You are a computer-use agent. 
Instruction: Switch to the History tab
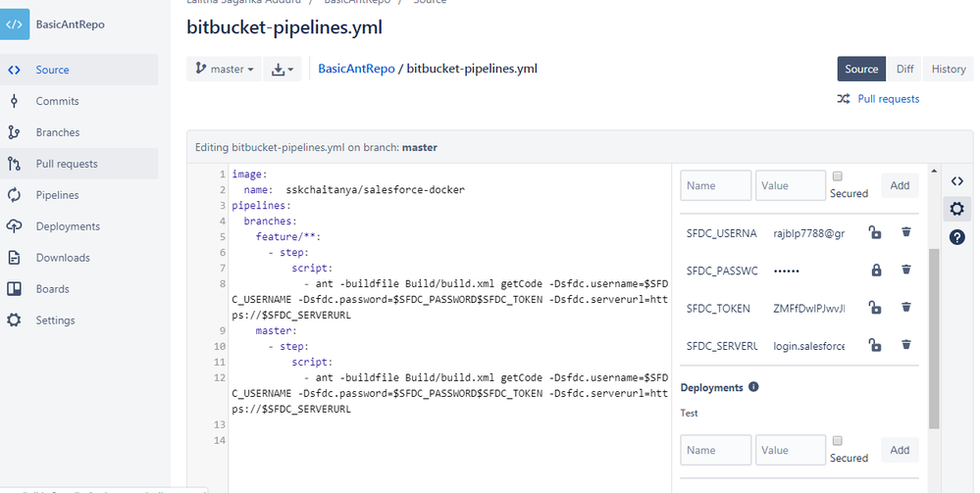click(949, 69)
